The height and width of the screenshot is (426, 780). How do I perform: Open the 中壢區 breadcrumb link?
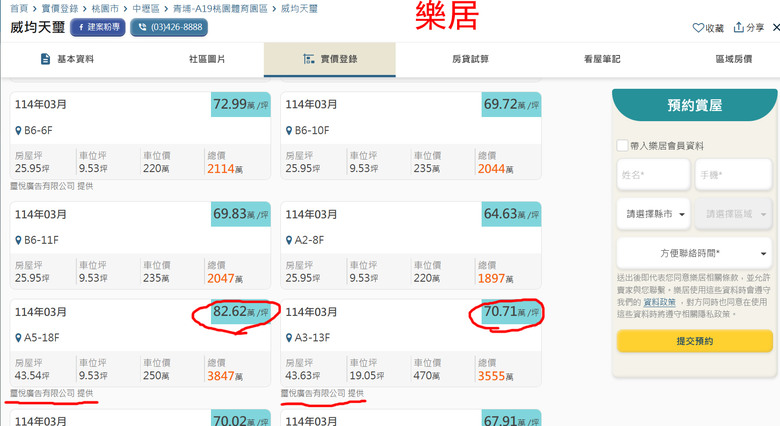click(146, 8)
